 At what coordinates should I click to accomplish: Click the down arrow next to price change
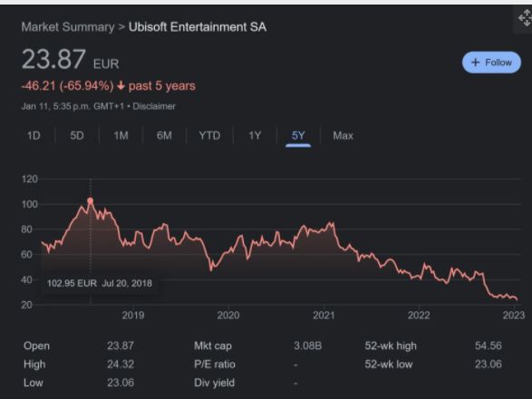tap(121, 86)
